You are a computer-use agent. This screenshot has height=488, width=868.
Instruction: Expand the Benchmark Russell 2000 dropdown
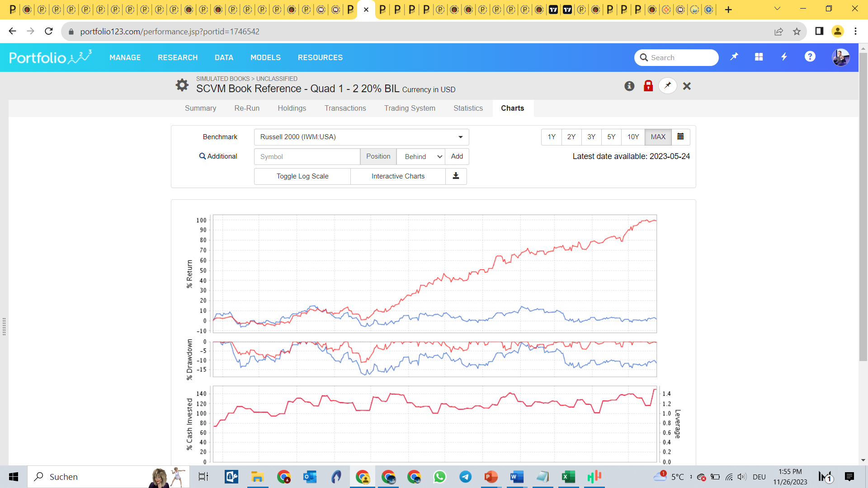point(361,137)
